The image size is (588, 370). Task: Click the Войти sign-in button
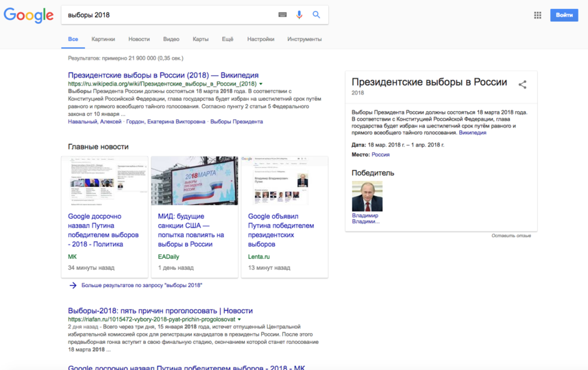[x=564, y=15]
